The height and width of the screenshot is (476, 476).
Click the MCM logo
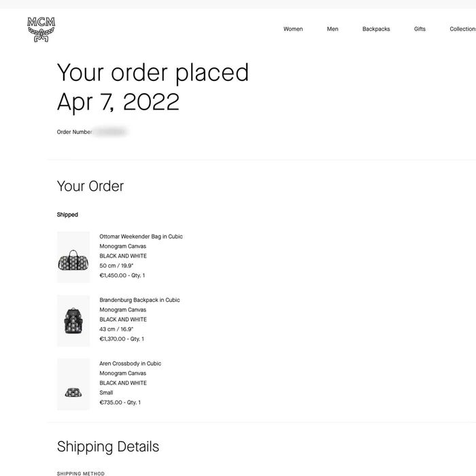click(41, 29)
